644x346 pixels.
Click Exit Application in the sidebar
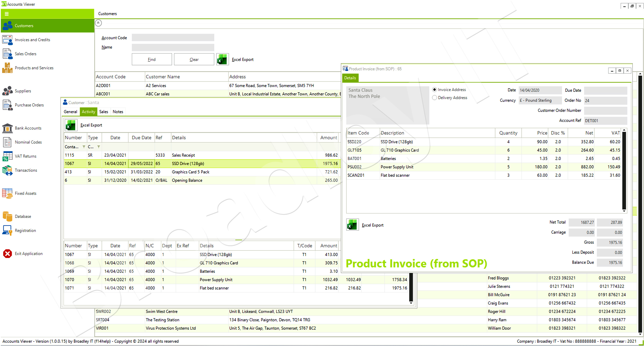click(x=29, y=253)
